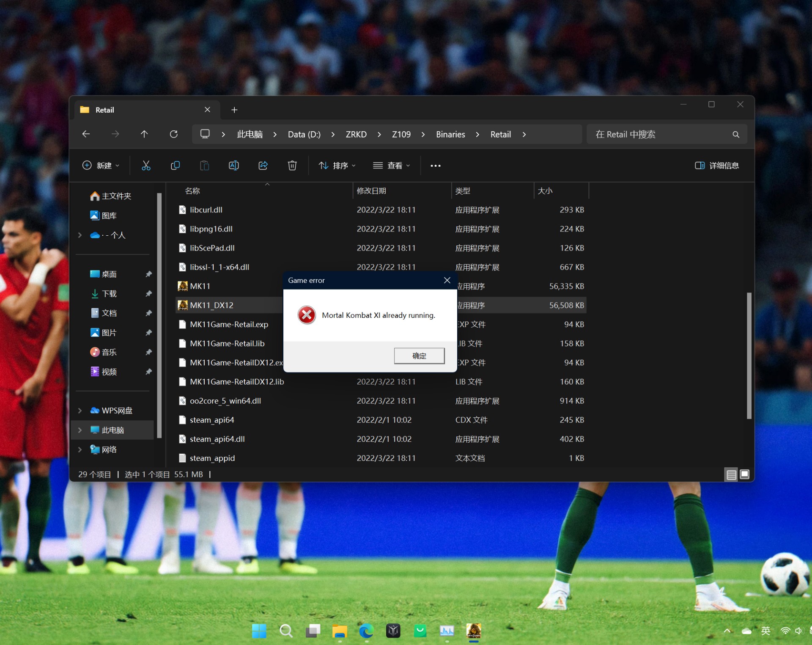Open 下载 in the sidebar
The image size is (812, 645).
104,294
